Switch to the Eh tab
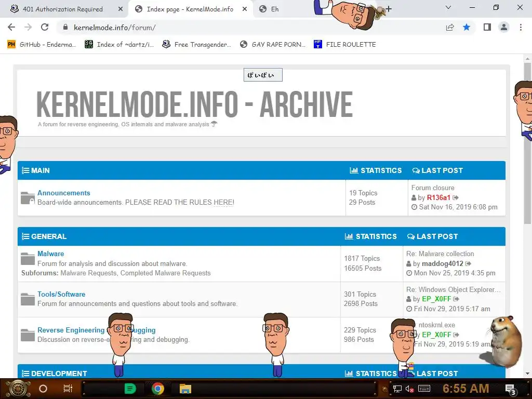Screen dimensions: 532x399 point(275,9)
